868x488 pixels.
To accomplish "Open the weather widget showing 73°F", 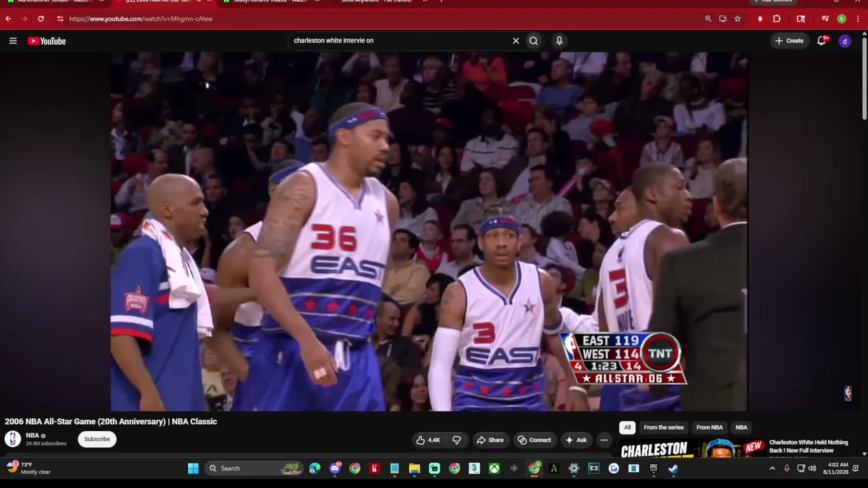I will [28, 468].
